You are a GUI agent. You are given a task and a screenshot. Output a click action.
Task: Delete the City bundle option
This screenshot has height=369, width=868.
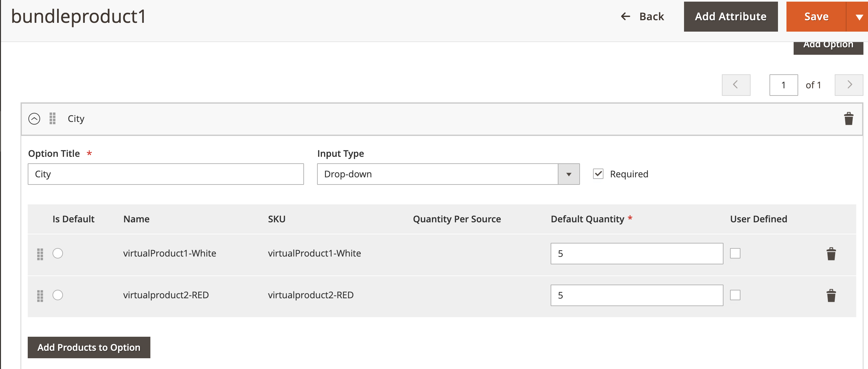coord(848,119)
